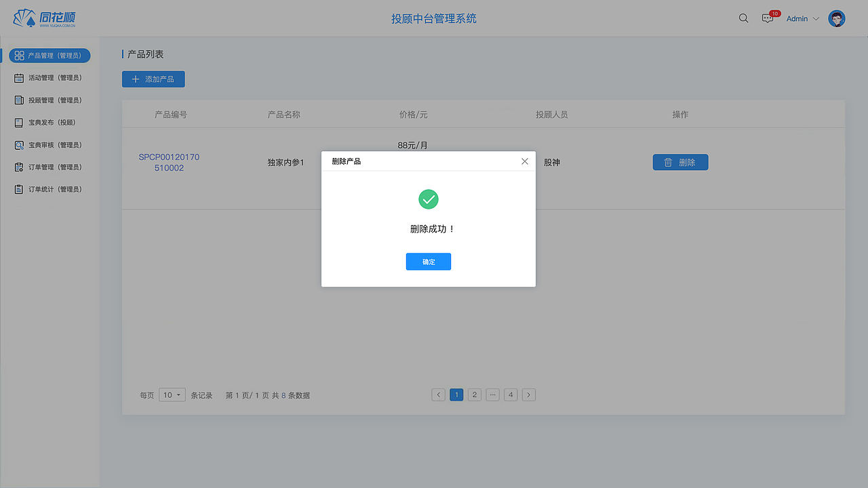This screenshot has height=488, width=868.
Task: Confirm deletion by clicking 确定
Action: 428,262
